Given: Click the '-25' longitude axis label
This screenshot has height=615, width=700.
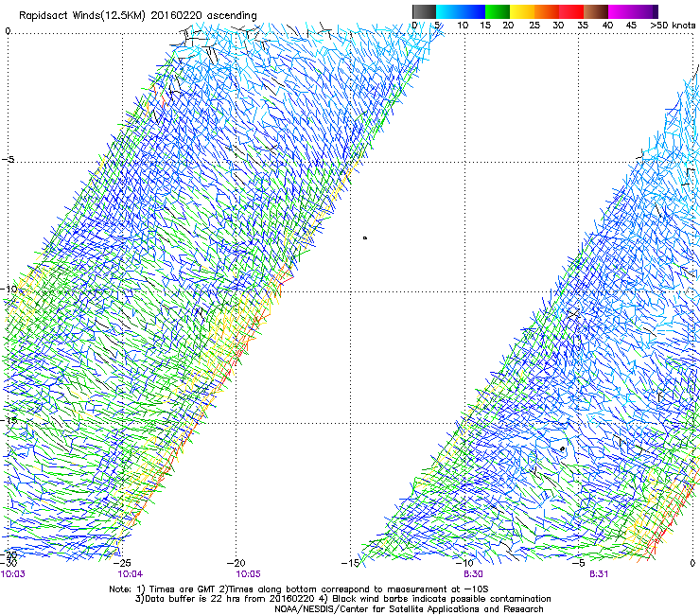Looking at the screenshot, I should (x=122, y=563).
